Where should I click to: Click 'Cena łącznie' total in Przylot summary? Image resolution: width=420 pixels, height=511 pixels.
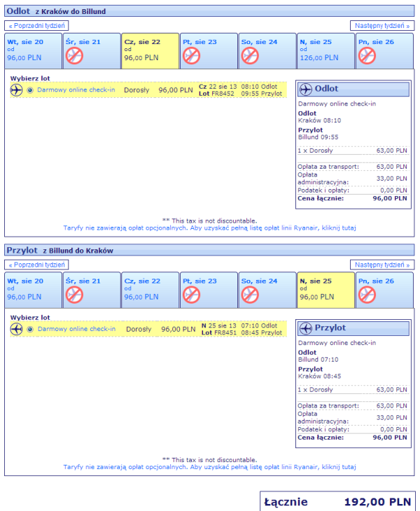pos(353,437)
